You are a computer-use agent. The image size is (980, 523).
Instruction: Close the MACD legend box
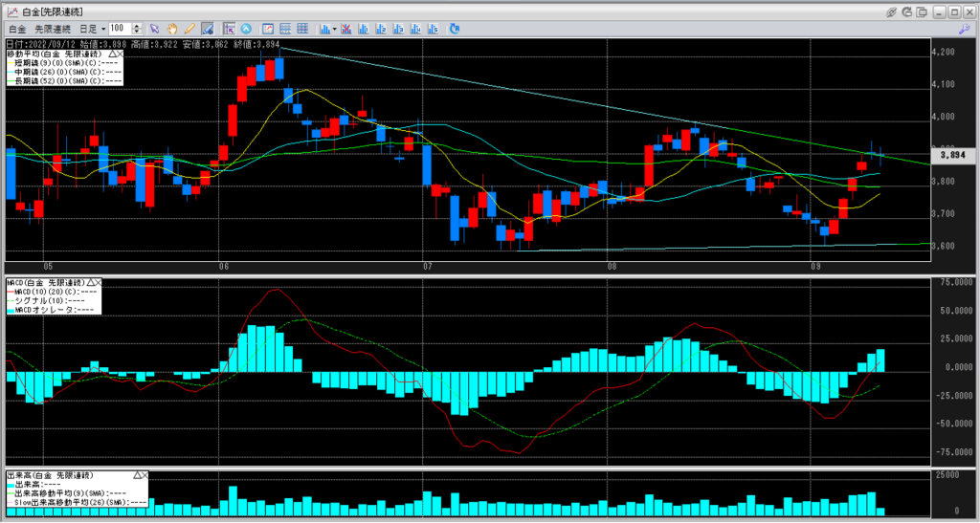99,283
